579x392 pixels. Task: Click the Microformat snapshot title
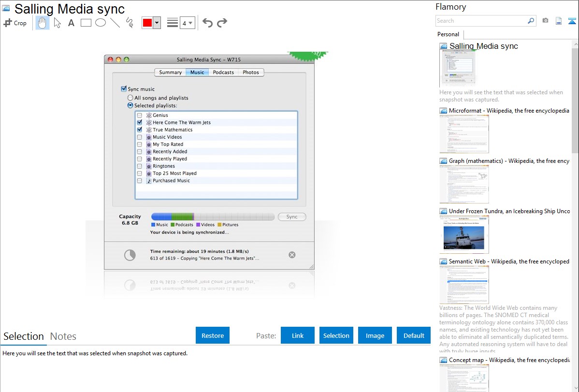(x=509, y=111)
